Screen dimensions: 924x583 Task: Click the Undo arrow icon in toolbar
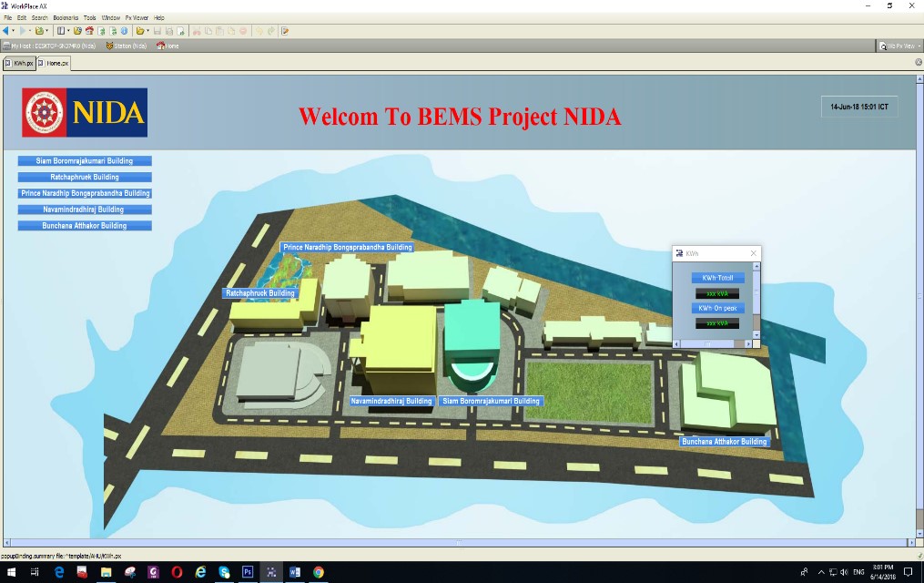259,31
